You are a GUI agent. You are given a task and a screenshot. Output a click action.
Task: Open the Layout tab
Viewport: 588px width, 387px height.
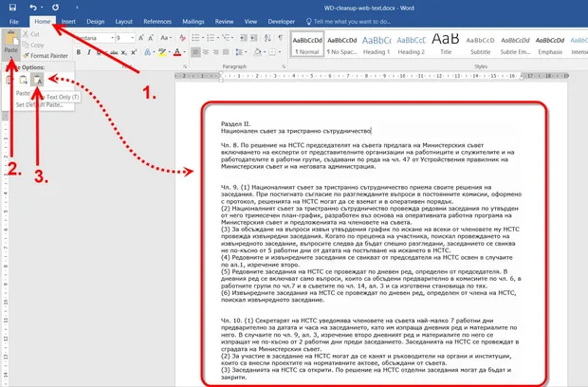coord(123,22)
